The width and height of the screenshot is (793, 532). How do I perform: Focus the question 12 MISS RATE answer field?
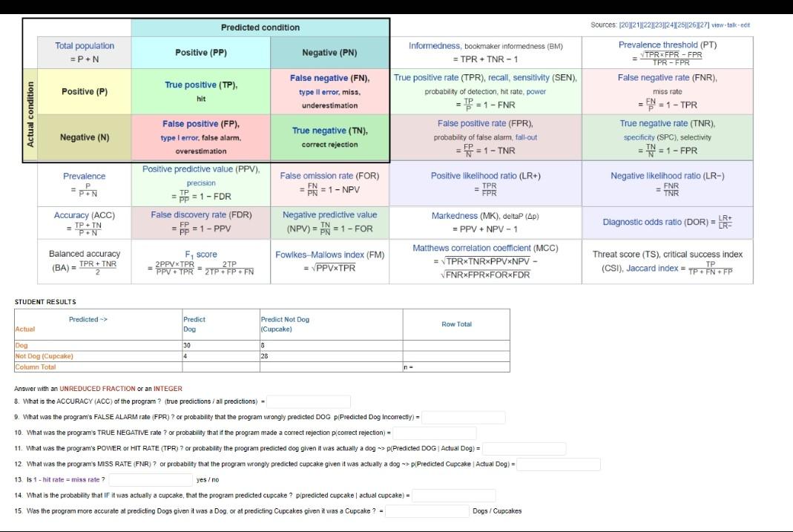coord(559,464)
